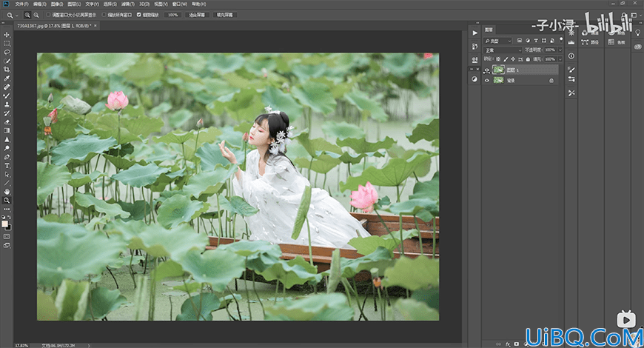Screen dimensions: 644x348
Task: Select the Healing Brush tool
Action: click(x=7, y=87)
